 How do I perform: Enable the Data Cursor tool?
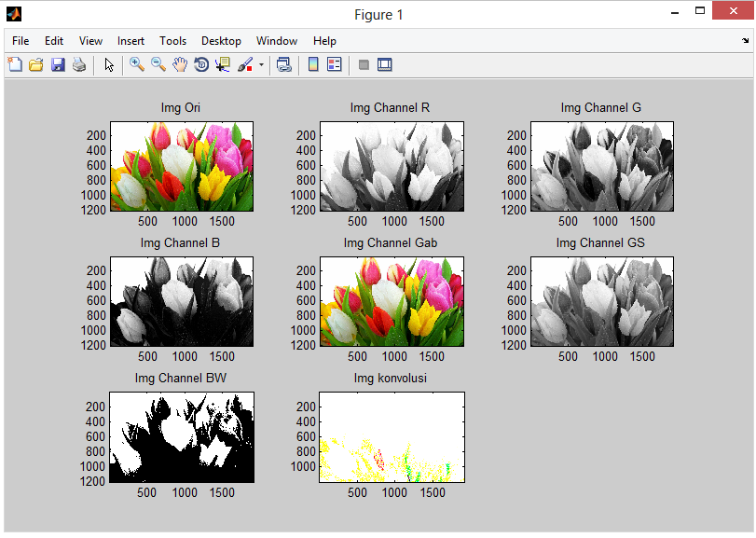point(223,64)
